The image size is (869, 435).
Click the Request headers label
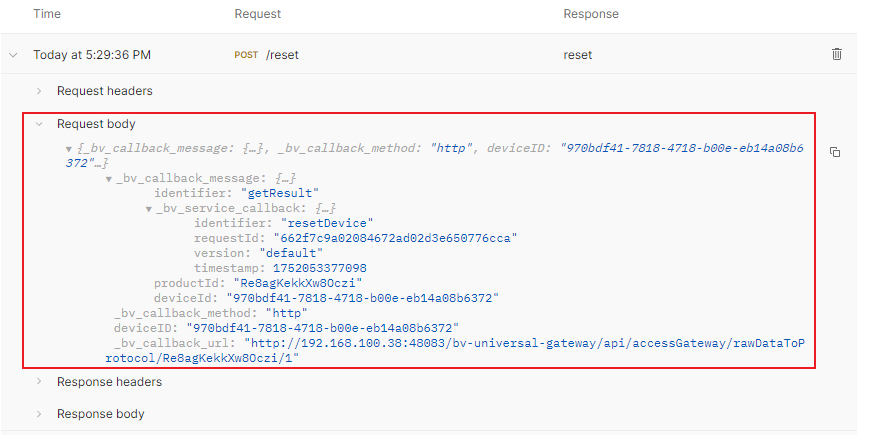click(x=105, y=91)
